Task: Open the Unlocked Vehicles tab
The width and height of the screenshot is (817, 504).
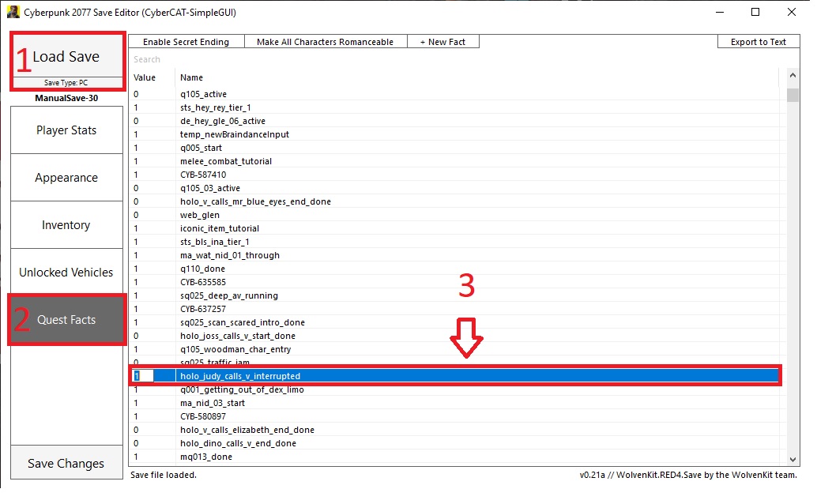Action: coord(66,272)
